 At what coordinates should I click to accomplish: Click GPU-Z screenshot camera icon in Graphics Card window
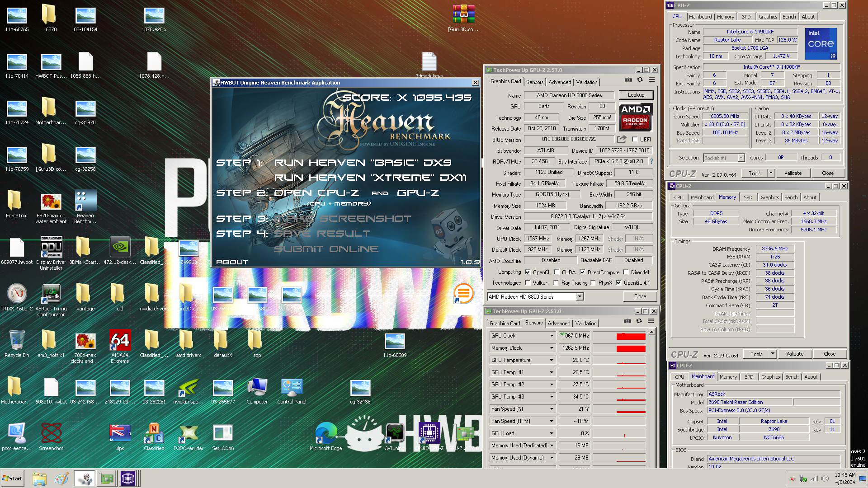(x=628, y=80)
